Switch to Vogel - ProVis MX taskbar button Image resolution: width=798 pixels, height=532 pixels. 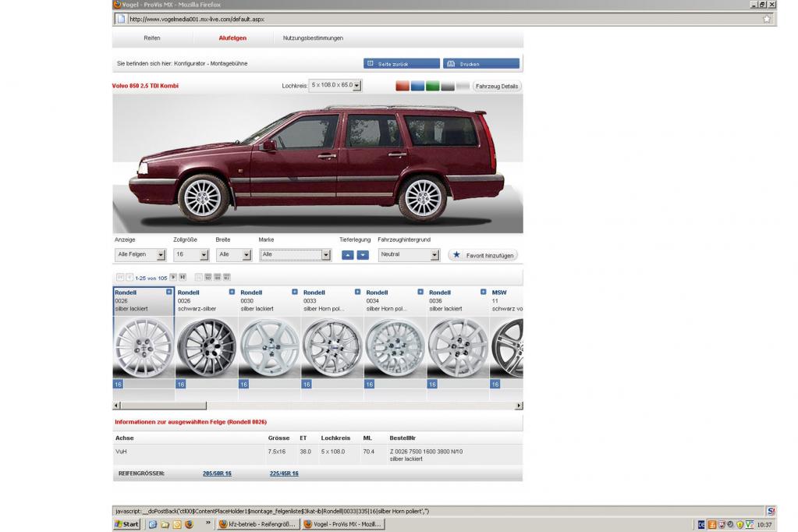click(342, 524)
